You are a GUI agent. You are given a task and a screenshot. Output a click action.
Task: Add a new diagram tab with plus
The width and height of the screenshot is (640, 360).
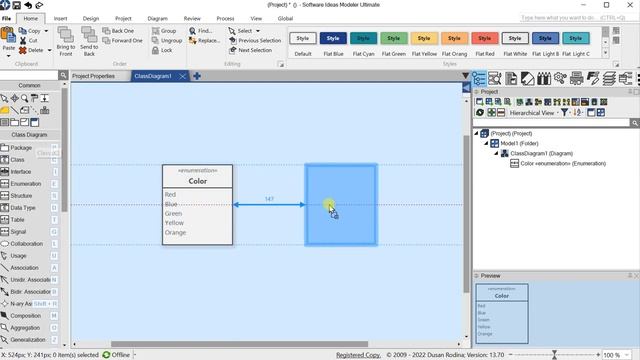(x=197, y=76)
